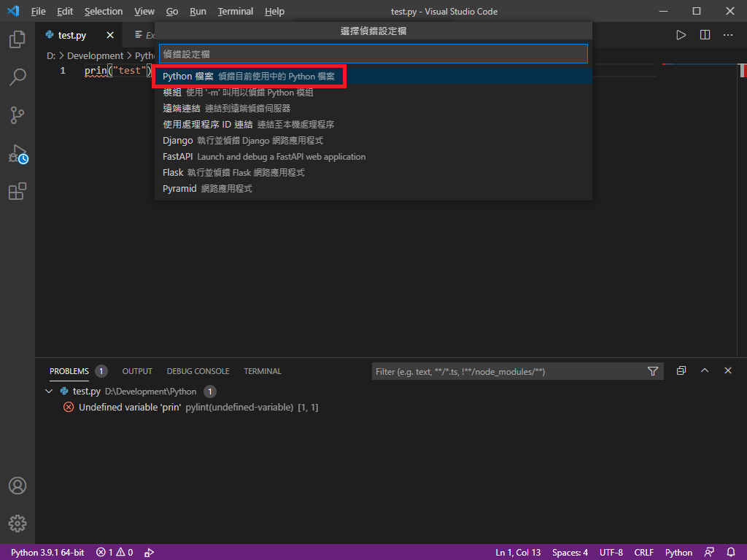The width and height of the screenshot is (747, 560).
Task: Switch to the OUTPUT panel tab
Action: point(137,371)
